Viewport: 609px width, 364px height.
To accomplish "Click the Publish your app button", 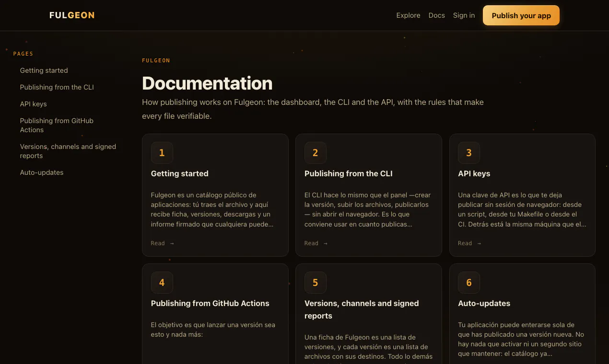I will (521, 15).
